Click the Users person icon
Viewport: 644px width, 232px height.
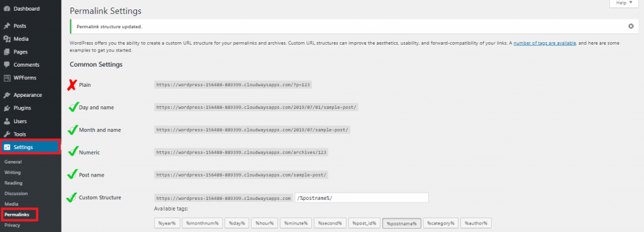[x=6, y=121]
